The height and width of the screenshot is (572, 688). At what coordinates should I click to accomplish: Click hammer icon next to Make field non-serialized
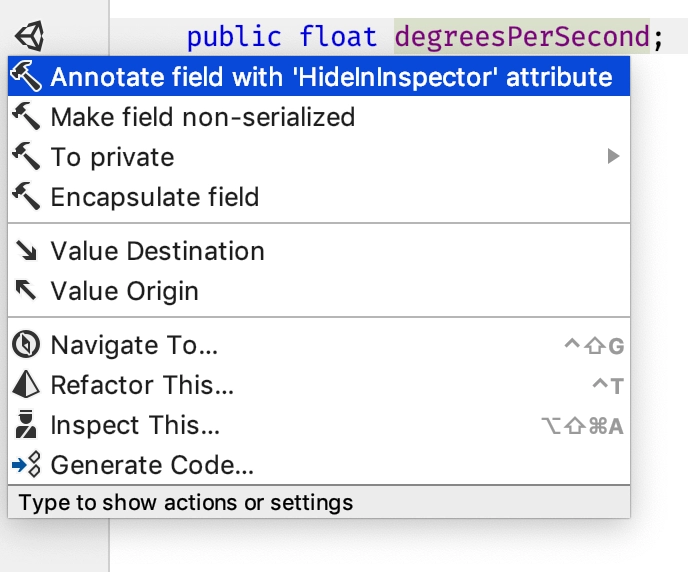tap(26, 117)
